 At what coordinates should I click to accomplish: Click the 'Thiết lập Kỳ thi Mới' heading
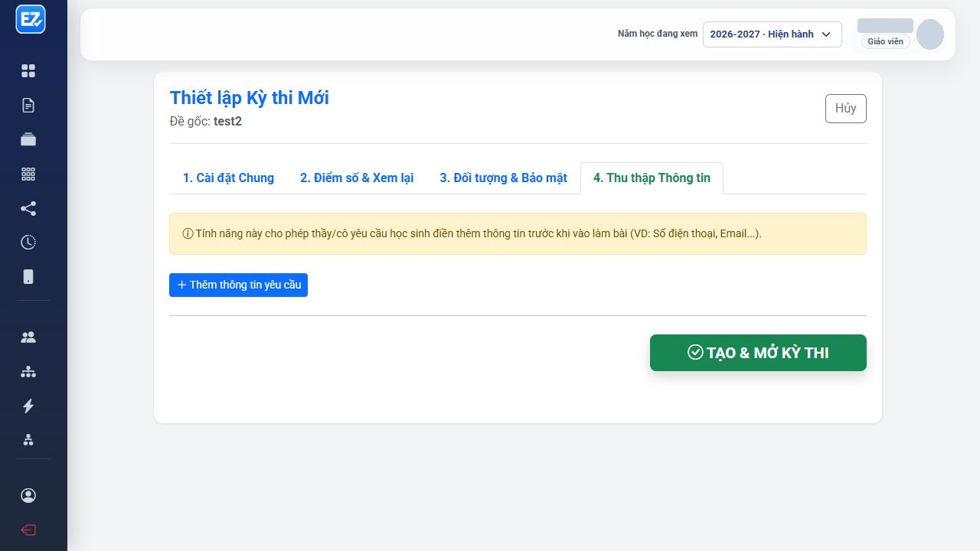click(x=250, y=98)
